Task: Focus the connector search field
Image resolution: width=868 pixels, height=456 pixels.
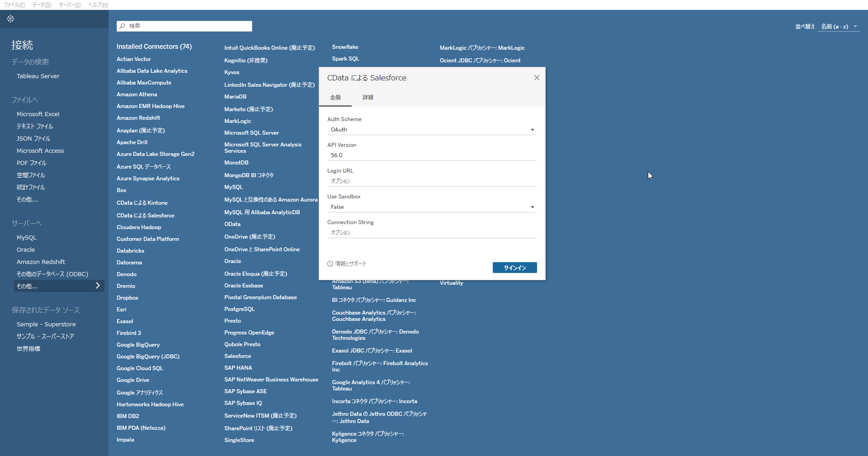Action: point(184,26)
